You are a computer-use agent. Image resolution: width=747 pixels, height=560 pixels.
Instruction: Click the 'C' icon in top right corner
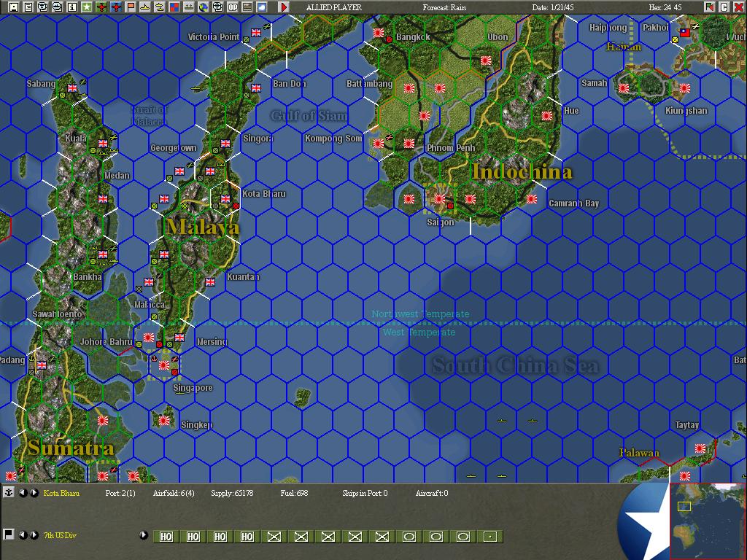click(724, 7)
